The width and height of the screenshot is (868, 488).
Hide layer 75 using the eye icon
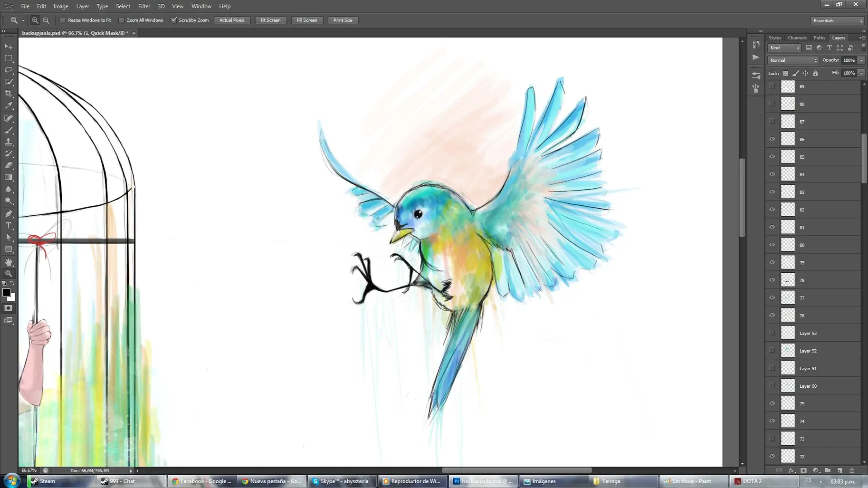point(772,403)
